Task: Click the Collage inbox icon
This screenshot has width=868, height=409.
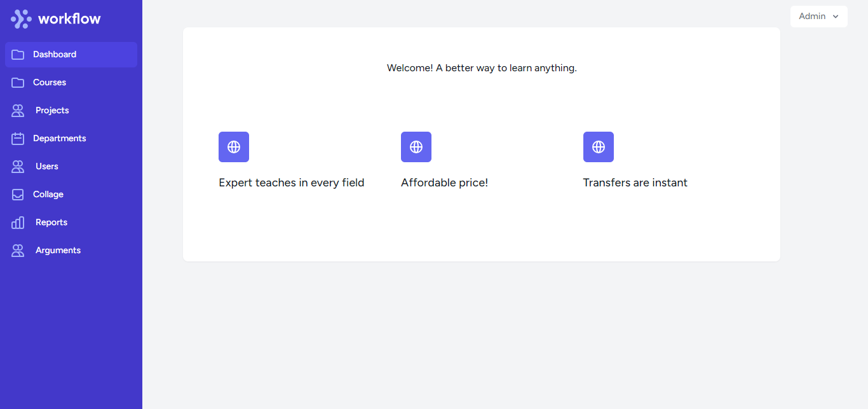Action: pos(18,194)
